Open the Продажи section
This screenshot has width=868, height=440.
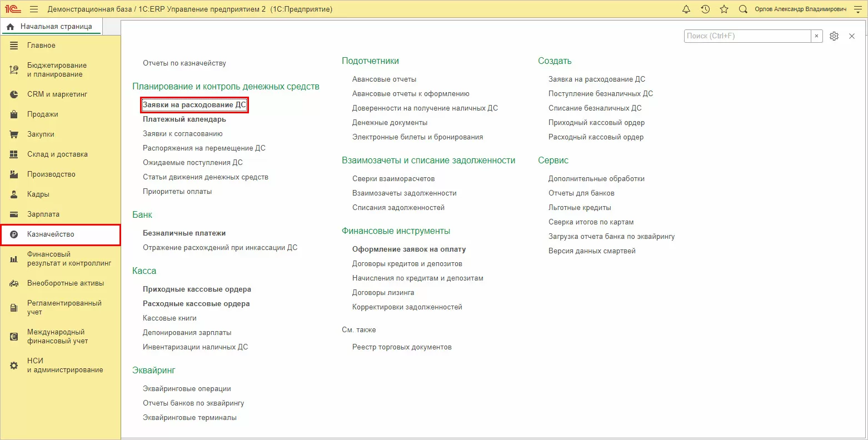pos(61,114)
